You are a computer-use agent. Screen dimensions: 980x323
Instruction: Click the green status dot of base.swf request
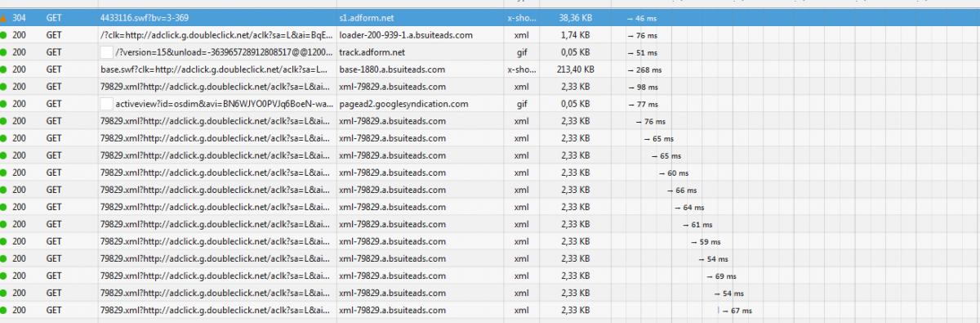pyautogui.click(x=4, y=70)
